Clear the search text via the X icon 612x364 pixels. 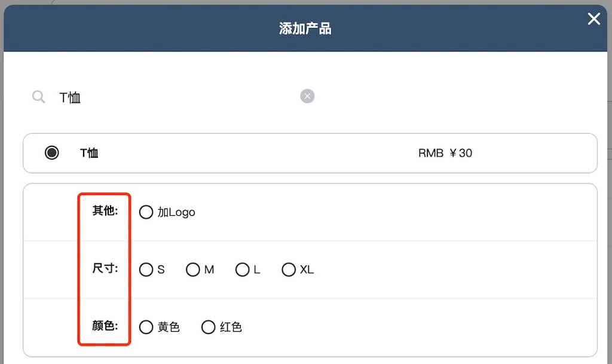coord(307,96)
